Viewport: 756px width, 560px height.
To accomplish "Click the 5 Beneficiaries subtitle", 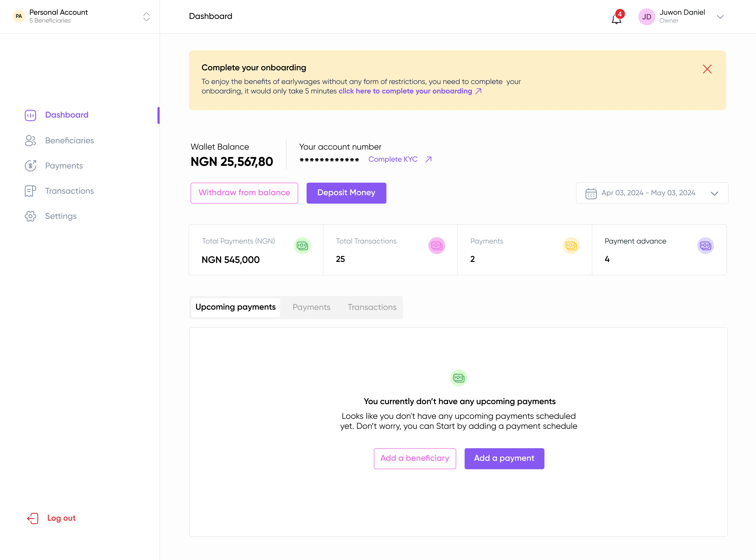I will (x=50, y=21).
